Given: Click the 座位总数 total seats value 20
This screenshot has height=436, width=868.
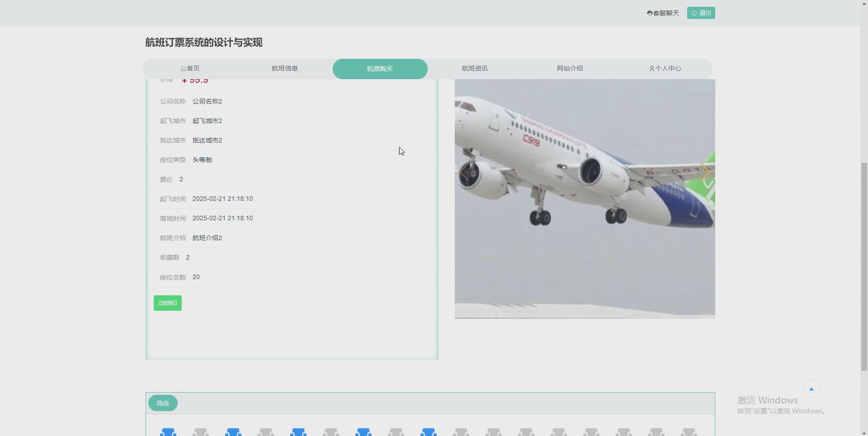Looking at the screenshot, I should click(x=196, y=277).
